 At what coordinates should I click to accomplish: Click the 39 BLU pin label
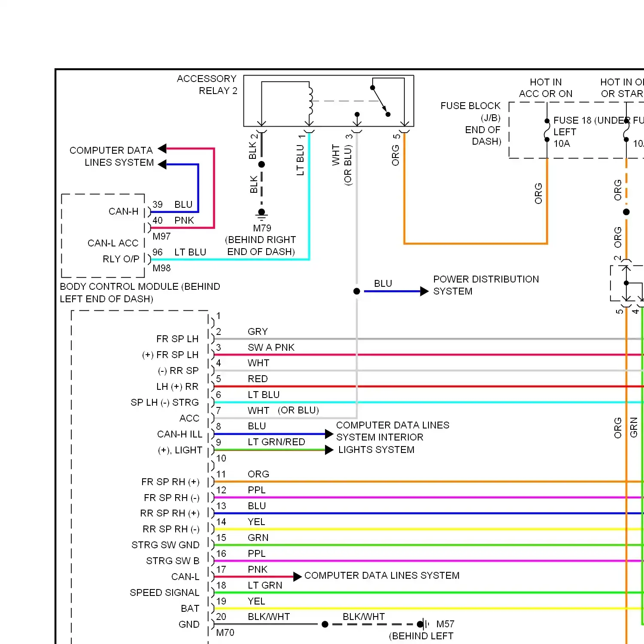[x=173, y=204]
